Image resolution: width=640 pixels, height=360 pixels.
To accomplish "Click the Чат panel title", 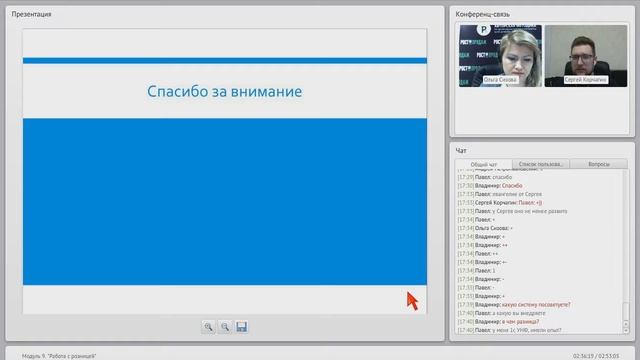I will coord(461,151).
